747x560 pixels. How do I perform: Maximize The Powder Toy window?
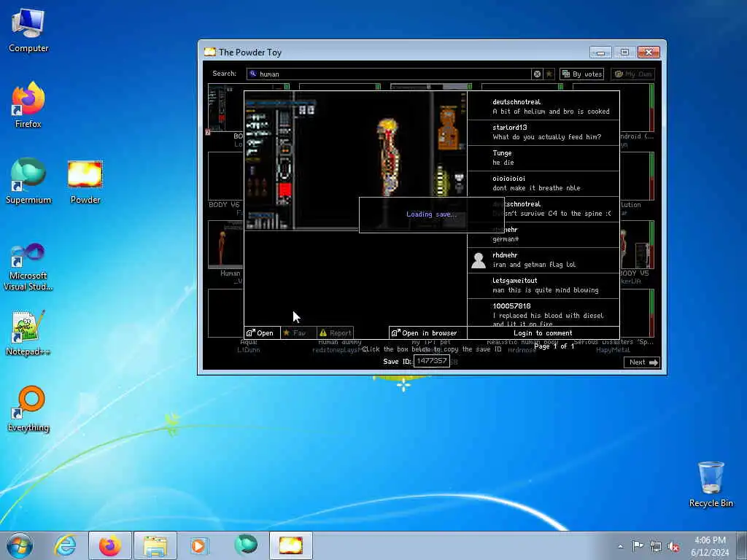[x=624, y=52]
